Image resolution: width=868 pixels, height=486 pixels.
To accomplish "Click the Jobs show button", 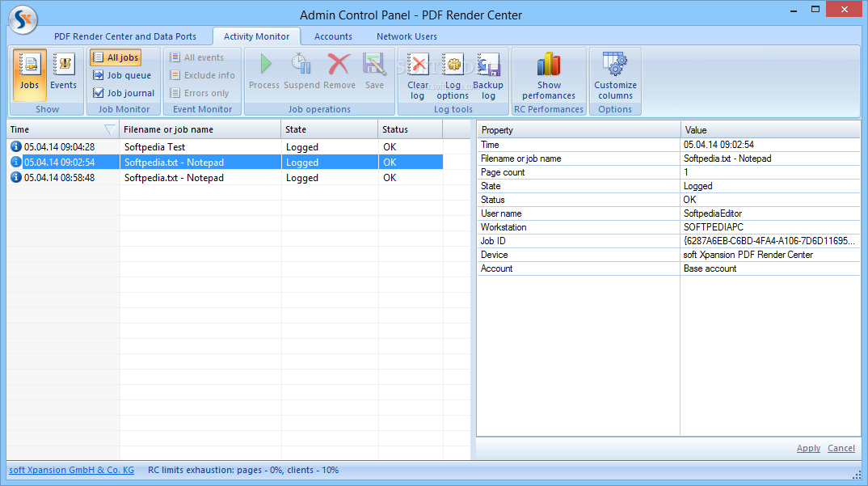I will pyautogui.click(x=29, y=75).
